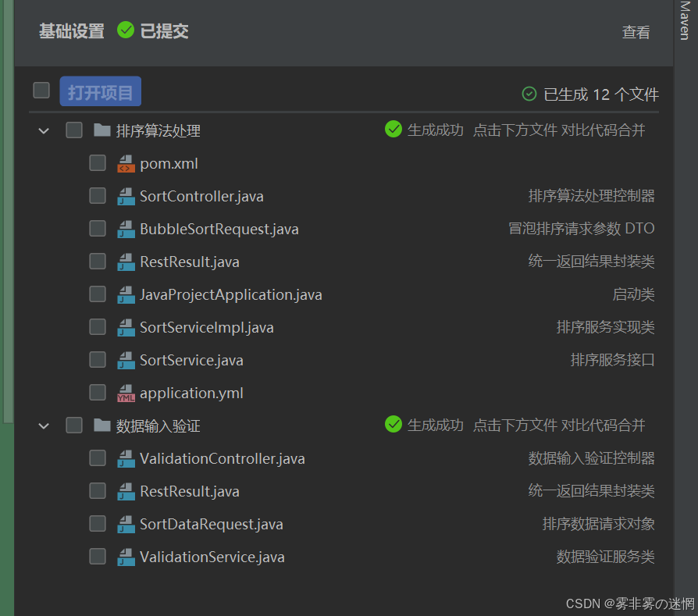Open application.yml file name

(x=191, y=393)
